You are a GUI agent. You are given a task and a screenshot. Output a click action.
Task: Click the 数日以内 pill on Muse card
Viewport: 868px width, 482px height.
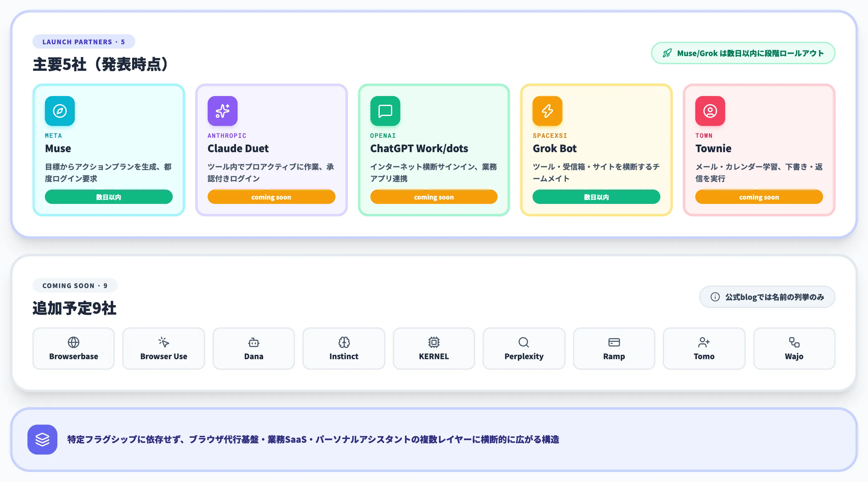(x=109, y=197)
